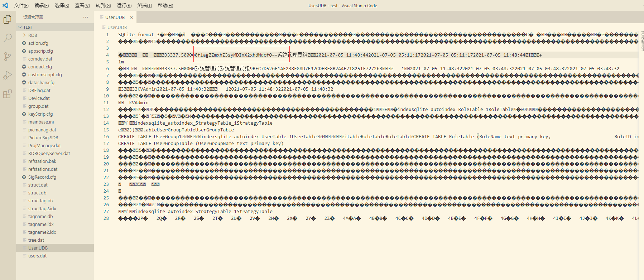Open the 帮助(H) menu
The height and width of the screenshot is (280, 644).
click(x=165, y=5)
